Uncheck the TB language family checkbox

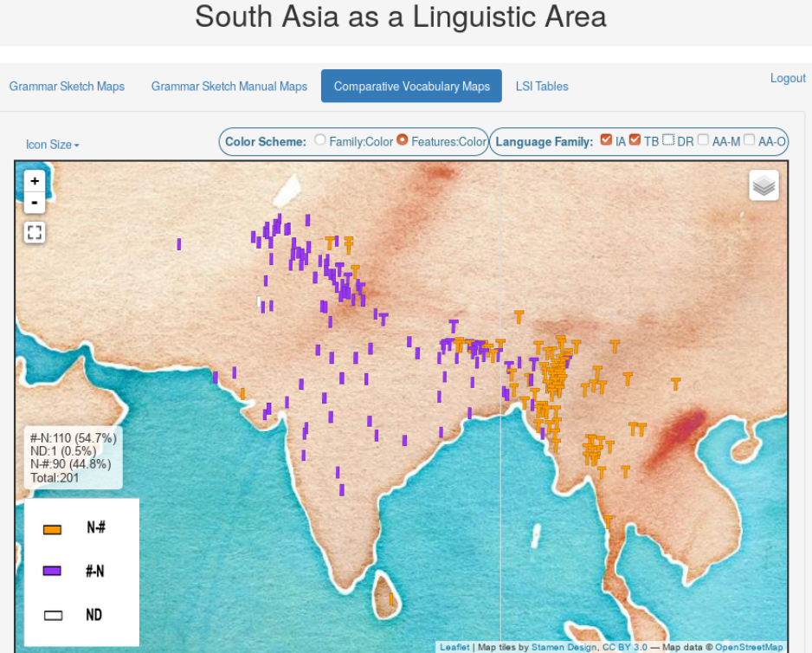tap(635, 140)
